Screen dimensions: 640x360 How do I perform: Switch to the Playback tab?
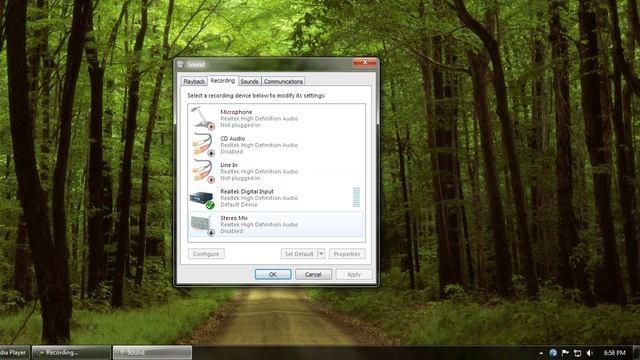[194, 81]
